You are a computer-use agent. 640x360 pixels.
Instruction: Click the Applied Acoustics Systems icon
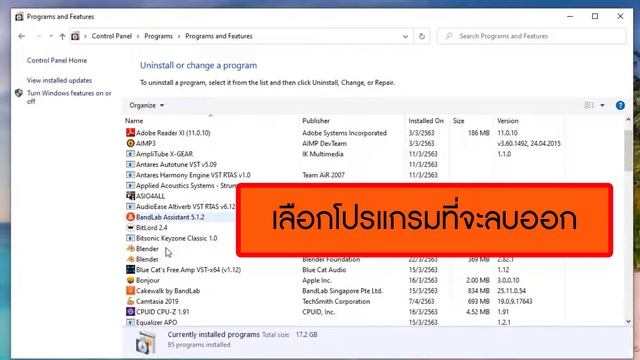pos(130,185)
